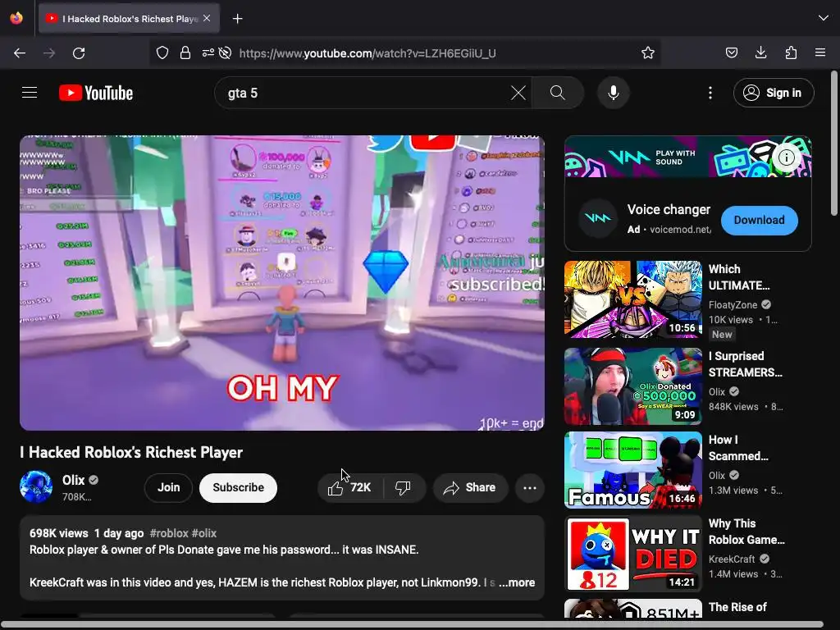Image resolution: width=840 pixels, height=630 pixels.
Task: Open a new browser tab
Action: click(238, 19)
